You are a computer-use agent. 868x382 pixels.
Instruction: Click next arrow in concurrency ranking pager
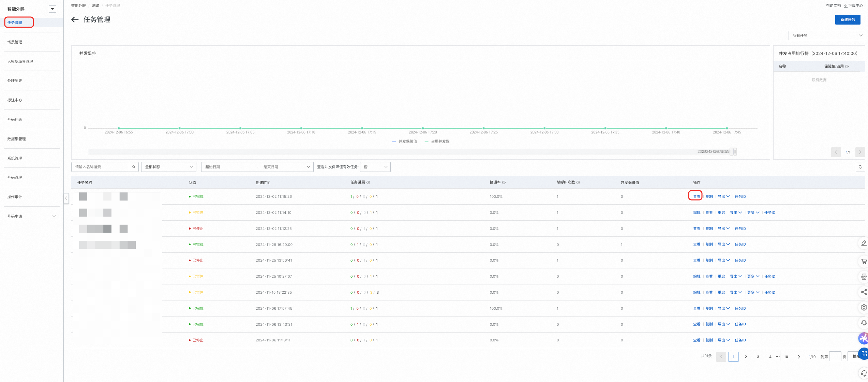tap(860, 152)
